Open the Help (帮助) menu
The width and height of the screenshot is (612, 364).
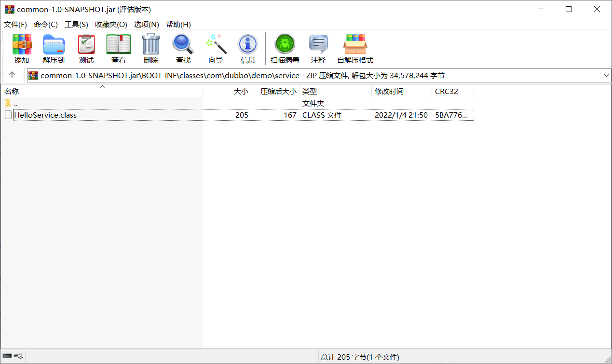[x=178, y=25]
